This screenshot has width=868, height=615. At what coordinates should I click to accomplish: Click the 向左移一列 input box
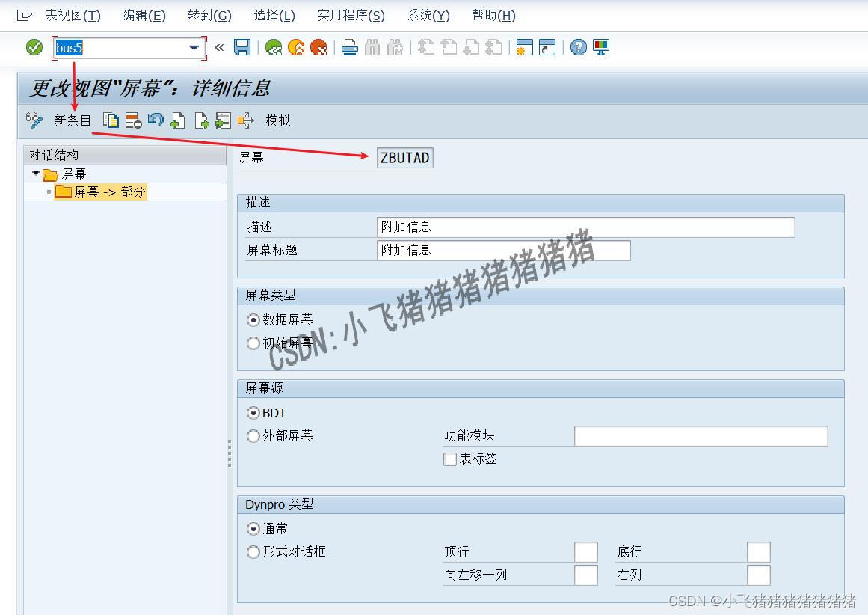point(585,575)
